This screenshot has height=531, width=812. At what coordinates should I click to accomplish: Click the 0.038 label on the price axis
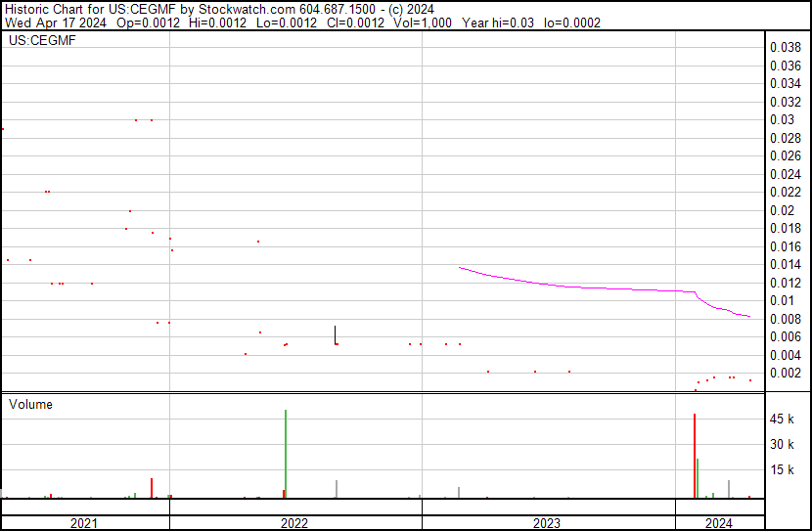tap(786, 48)
